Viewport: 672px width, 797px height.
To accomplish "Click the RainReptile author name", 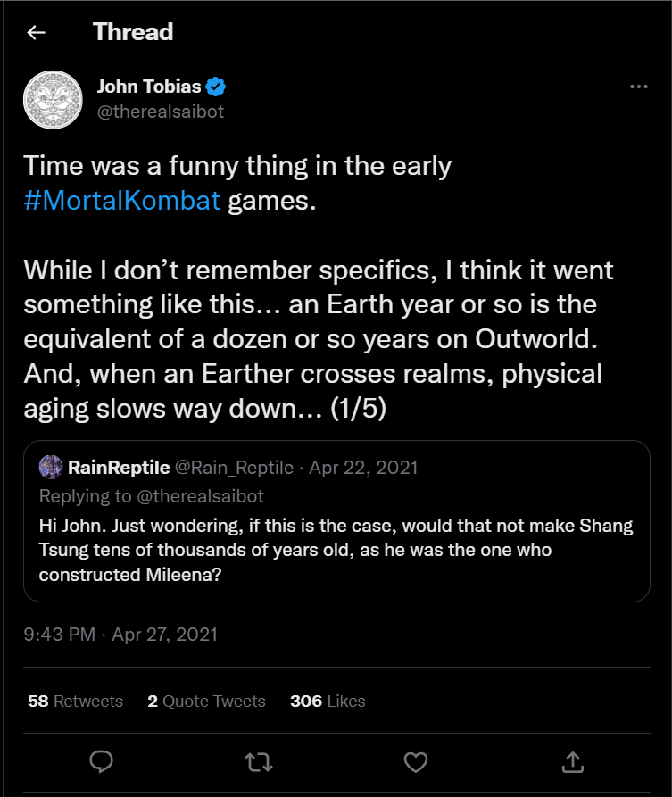I will click(117, 468).
